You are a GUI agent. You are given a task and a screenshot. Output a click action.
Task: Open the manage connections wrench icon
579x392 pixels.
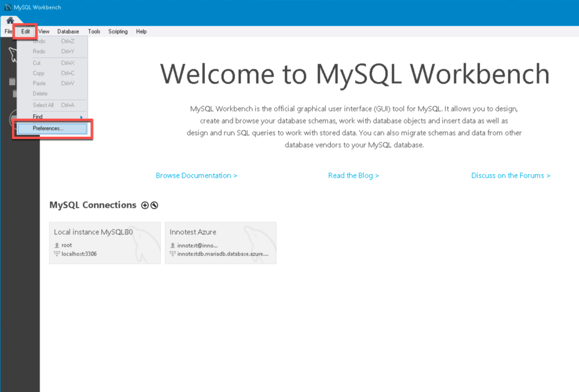(154, 205)
